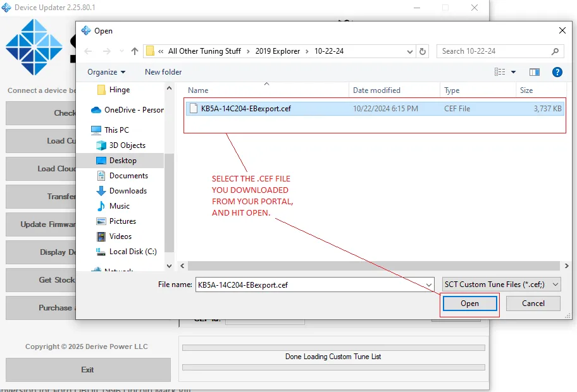
Task: Select the Hinge folder in tree
Action: click(120, 90)
